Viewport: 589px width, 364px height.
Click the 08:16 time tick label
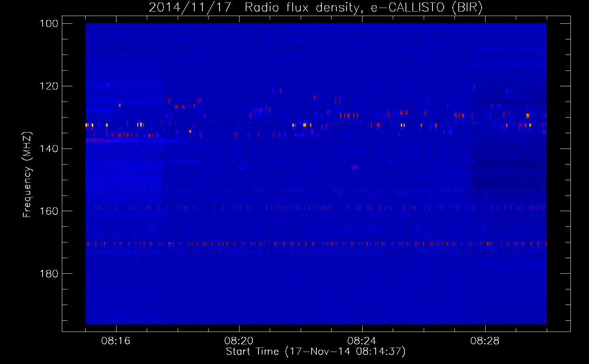(x=116, y=341)
